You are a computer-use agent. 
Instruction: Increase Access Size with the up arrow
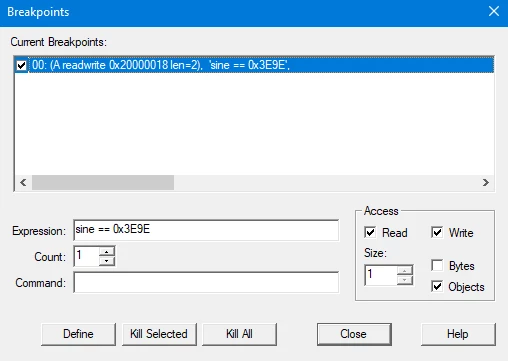pos(405,270)
